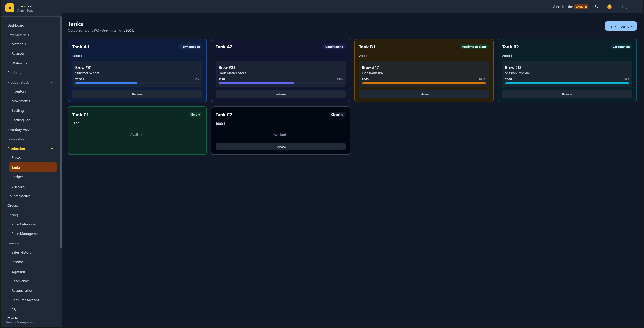This screenshot has width=644, height=328.
Task: Open Brews under Production
Action: pyautogui.click(x=16, y=158)
